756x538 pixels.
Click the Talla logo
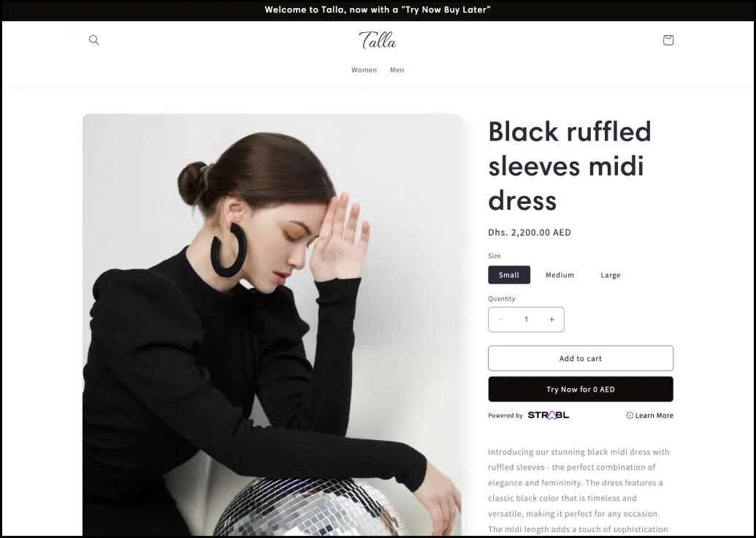[x=378, y=40]
